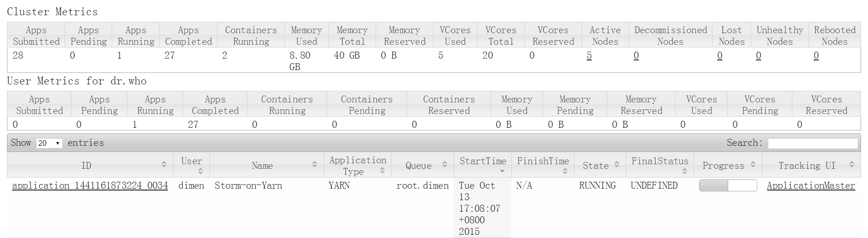Open Rebooted Nodes count link
The image size is (868, 238).
[816, 56]
